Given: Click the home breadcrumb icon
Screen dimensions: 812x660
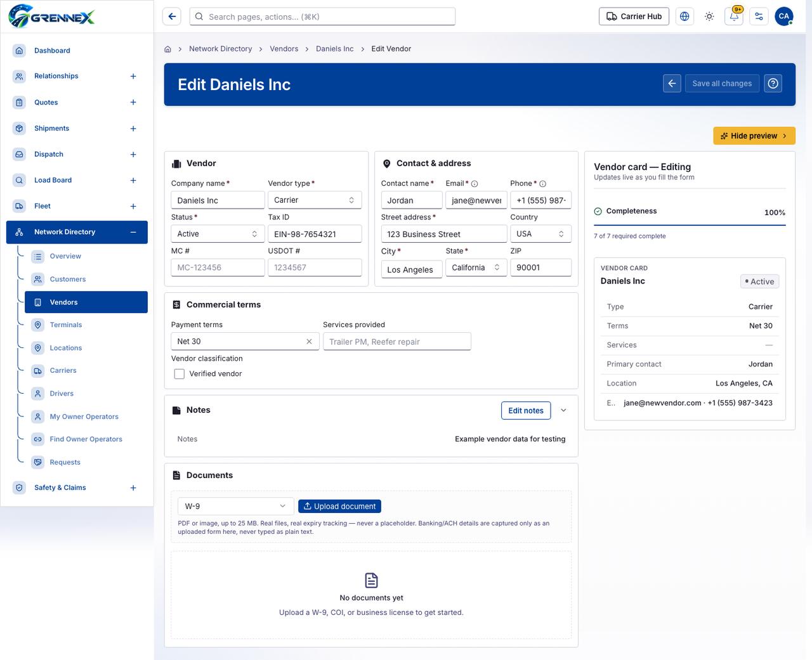Looking at the screenshot, I should (x=168, y=49).
